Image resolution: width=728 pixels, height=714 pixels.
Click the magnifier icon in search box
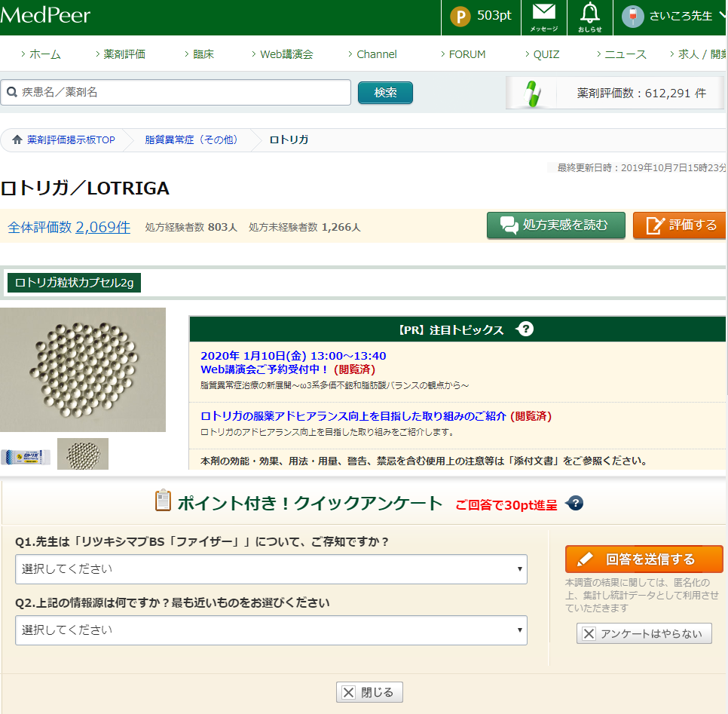click(x=12, y=92)
